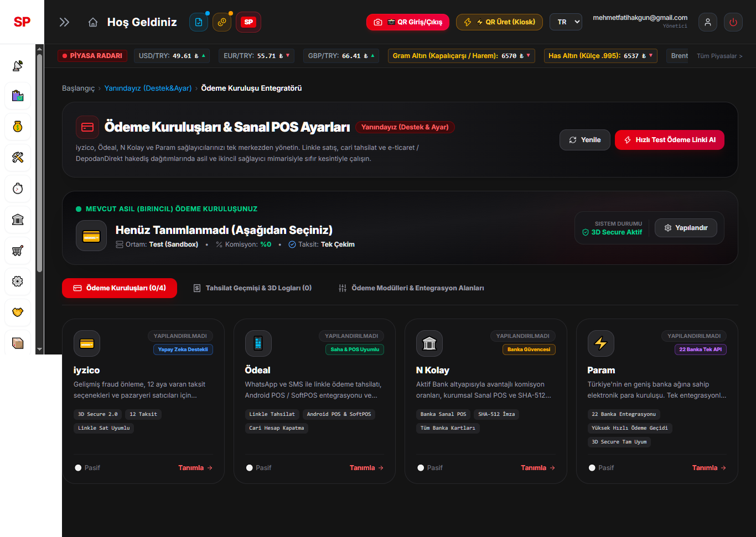Click the Yenile refresh button
756x537 pixels.
[x=585, y=140]
